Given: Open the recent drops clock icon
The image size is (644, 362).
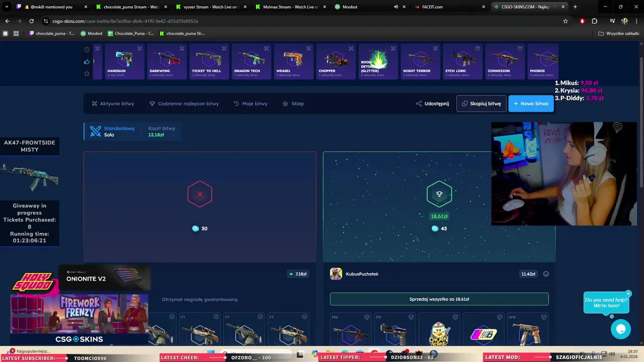Looking at the screenshot, I should (x=87, y=49).
